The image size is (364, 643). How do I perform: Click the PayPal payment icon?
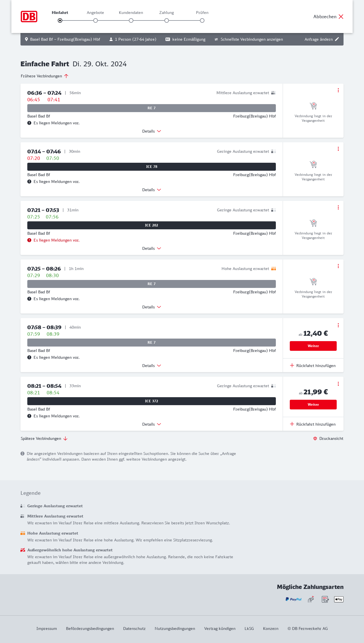[x=293, y=599]
